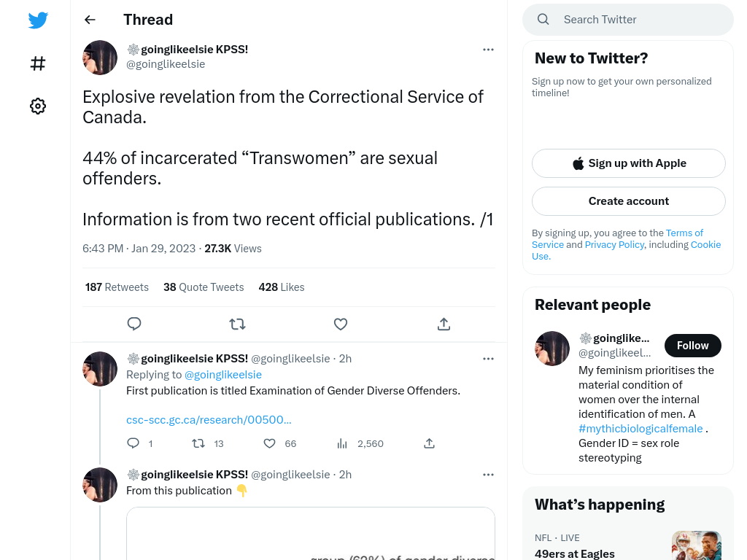Open more options on main tweet
The width and height of the screenshot is (747, 560).
tap(488, 50)
